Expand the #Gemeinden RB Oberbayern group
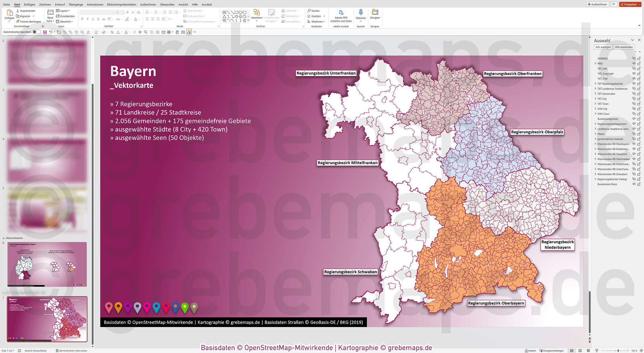 (x=595, y=144)
